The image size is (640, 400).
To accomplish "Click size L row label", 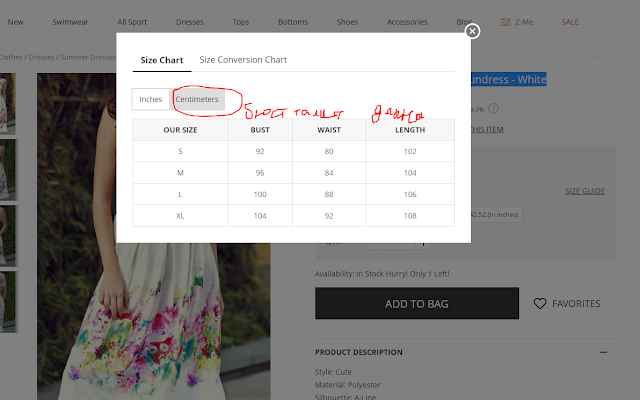I will pos(180,194).
